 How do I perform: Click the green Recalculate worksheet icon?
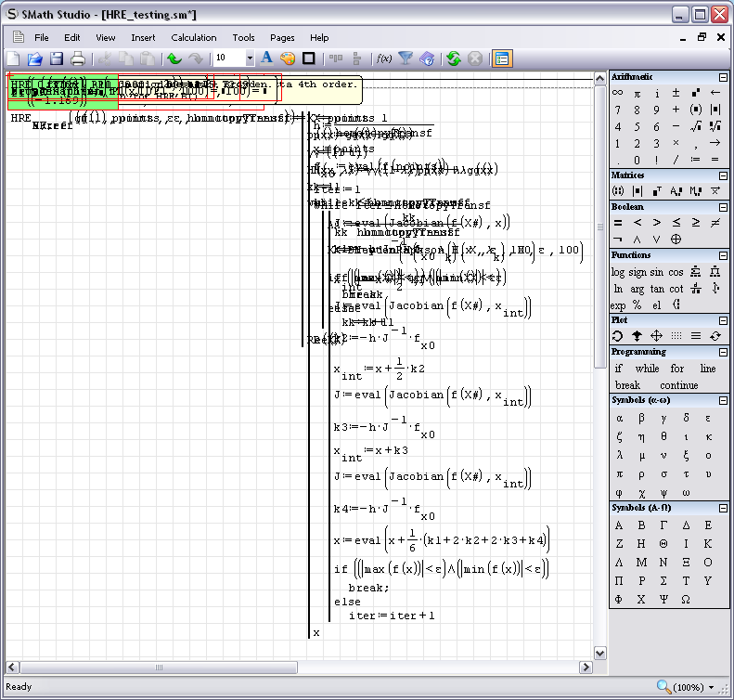coord(453,58)
